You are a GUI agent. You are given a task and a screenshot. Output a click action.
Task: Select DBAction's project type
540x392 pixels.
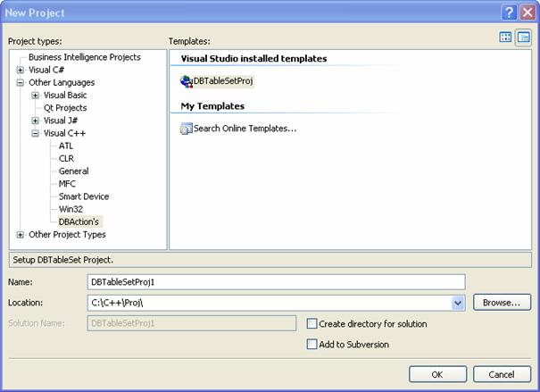tap(79, 221)
